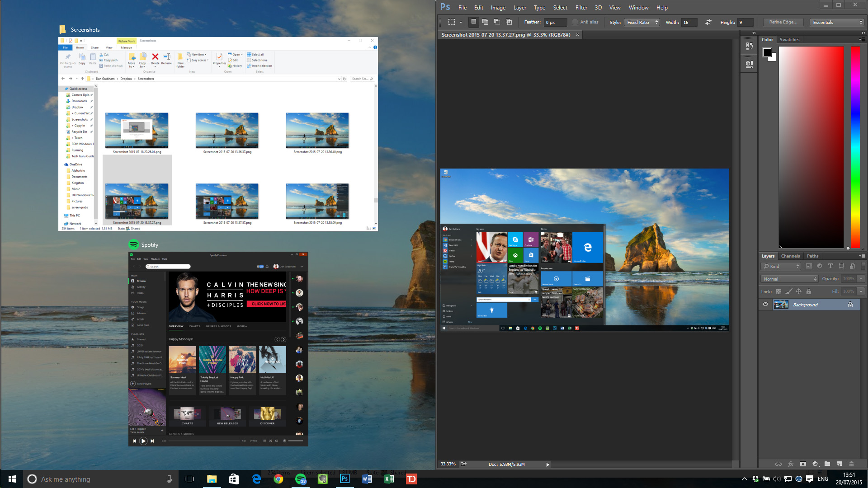Switch to the Channels tab

[x=790, y=256]
